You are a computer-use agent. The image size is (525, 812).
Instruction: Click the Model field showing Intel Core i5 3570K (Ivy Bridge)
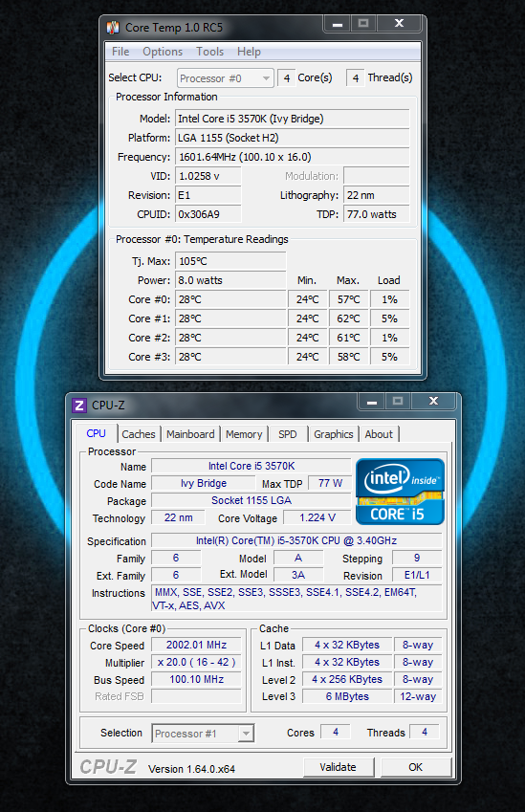[x=292, y=119]
